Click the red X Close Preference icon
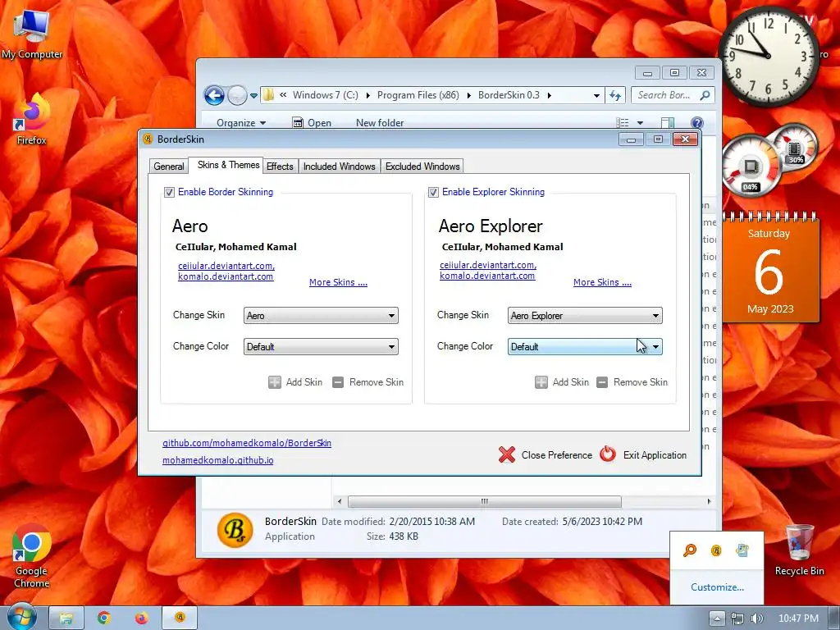The image size is (840, 630). (x=507, y=454)
